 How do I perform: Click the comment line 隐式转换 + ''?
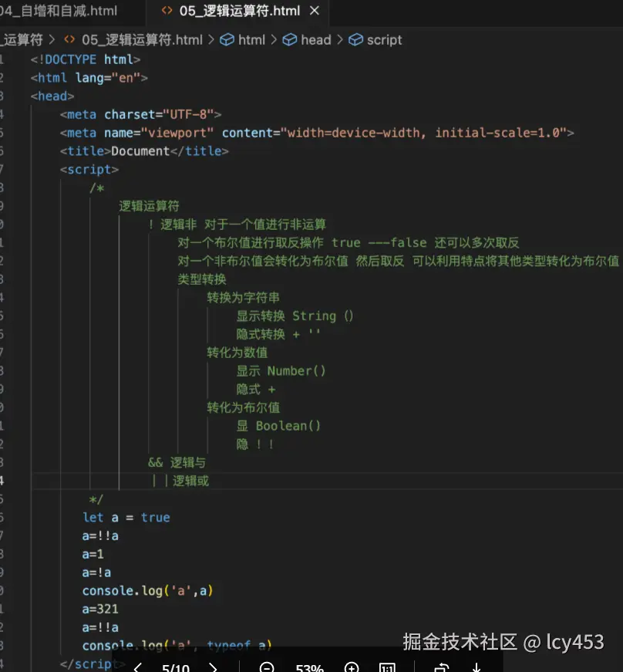tap(278, 334)
